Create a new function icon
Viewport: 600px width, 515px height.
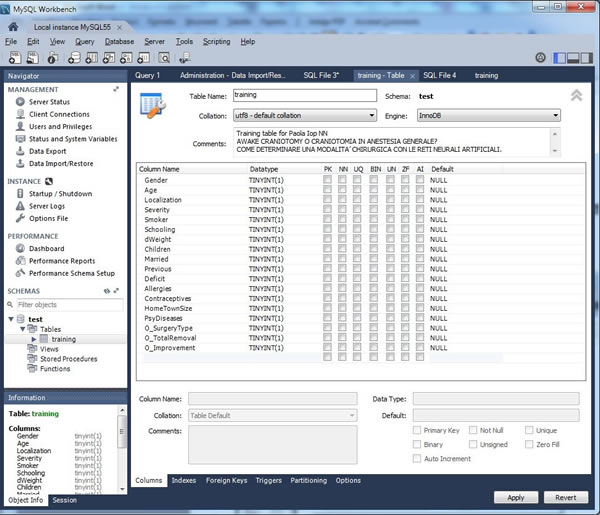coord(143,58)
